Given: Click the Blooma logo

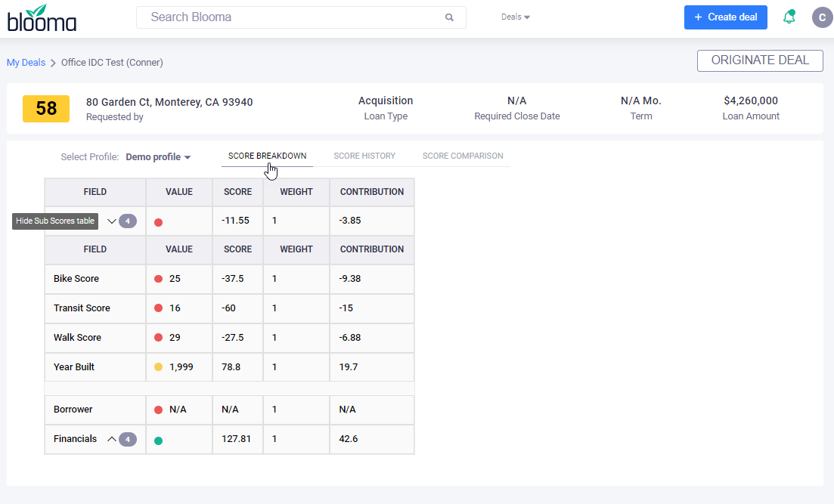Looking at the screenshot, I should [x=42, y=17].
